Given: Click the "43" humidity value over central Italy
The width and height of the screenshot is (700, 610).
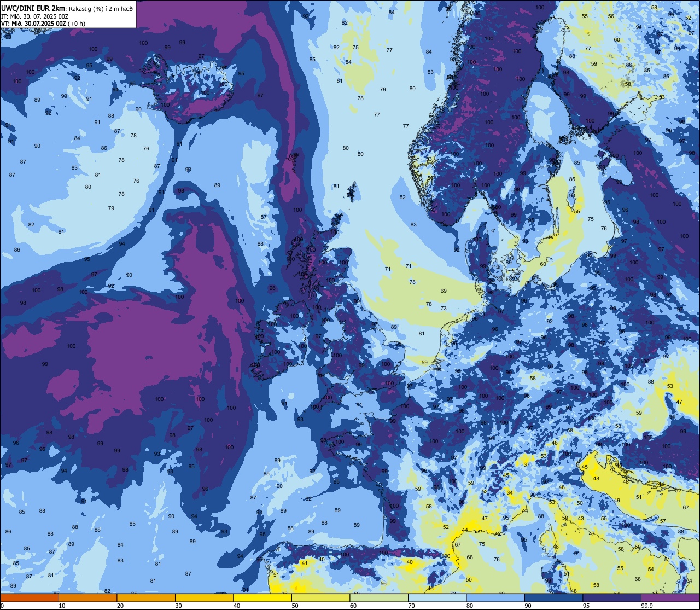Looking at the screenshot, I should 581,519.
